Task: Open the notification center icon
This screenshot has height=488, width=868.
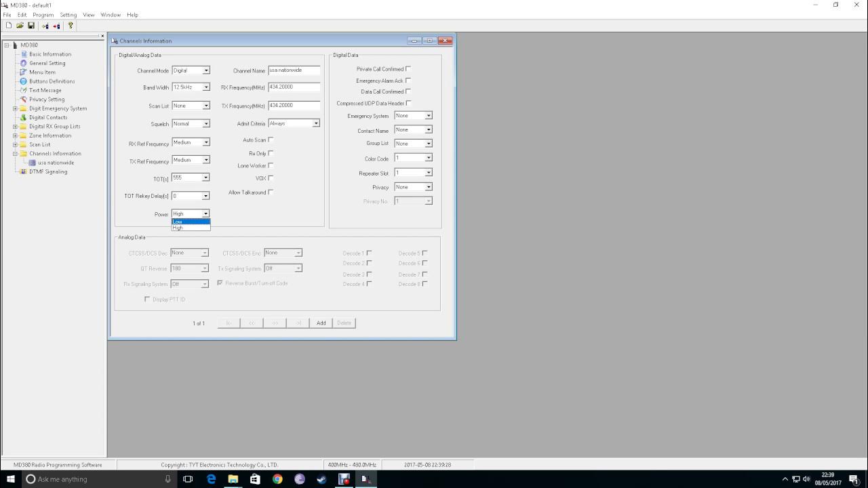Action: 854,479
